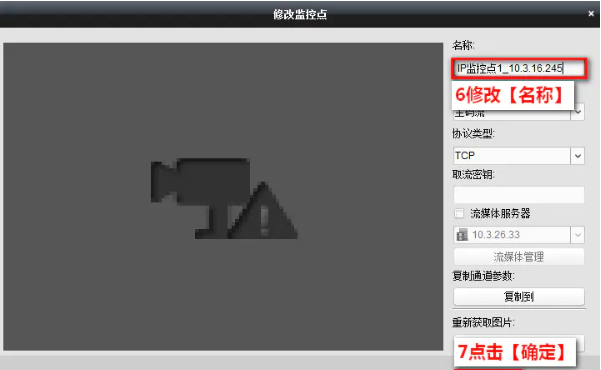
Task: Click the camera offline icon in the preview
Action: tap(224, 199)
